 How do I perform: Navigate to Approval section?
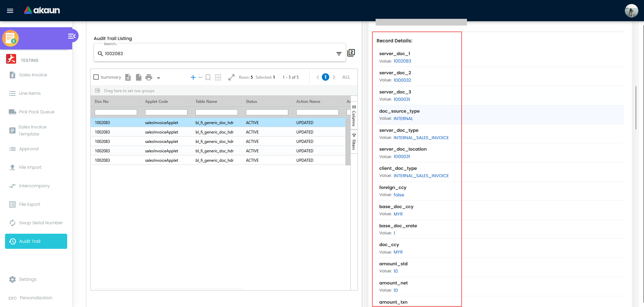point(29,149)
